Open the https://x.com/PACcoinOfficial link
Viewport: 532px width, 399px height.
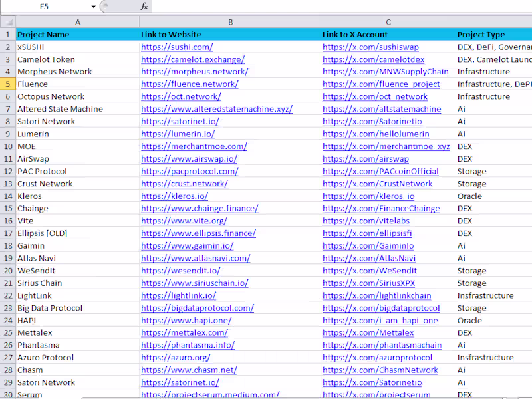380,172
